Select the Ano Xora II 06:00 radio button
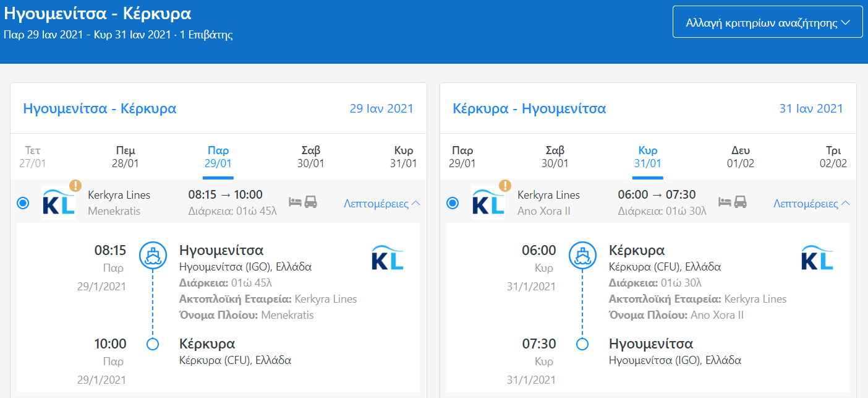This screenshot has height=398, width=868. (x=453, y=202)
